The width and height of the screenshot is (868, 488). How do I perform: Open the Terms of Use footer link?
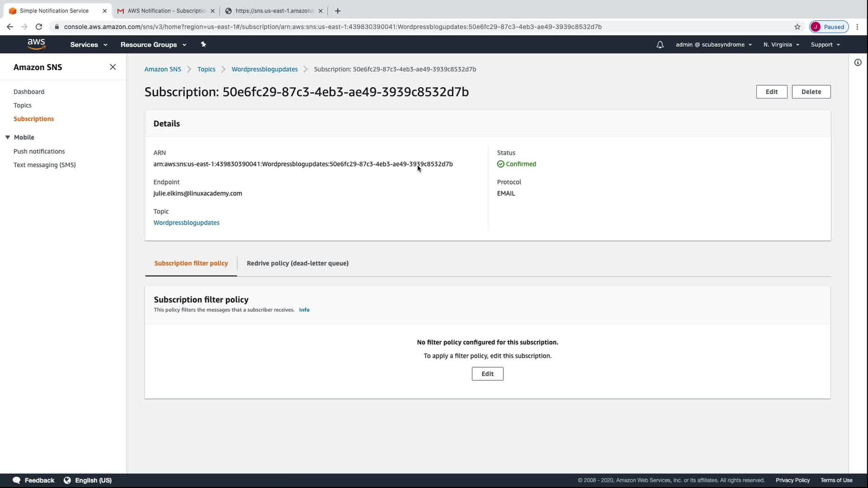[x=836, y=480]
